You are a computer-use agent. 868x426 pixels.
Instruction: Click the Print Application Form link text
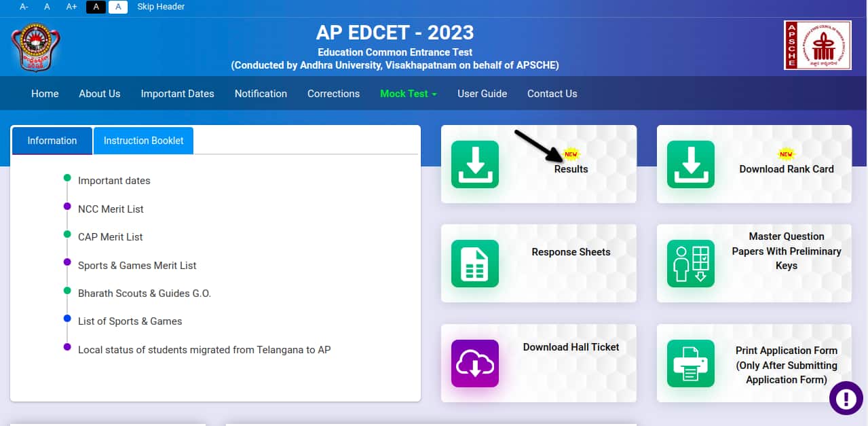click(787, 365)
